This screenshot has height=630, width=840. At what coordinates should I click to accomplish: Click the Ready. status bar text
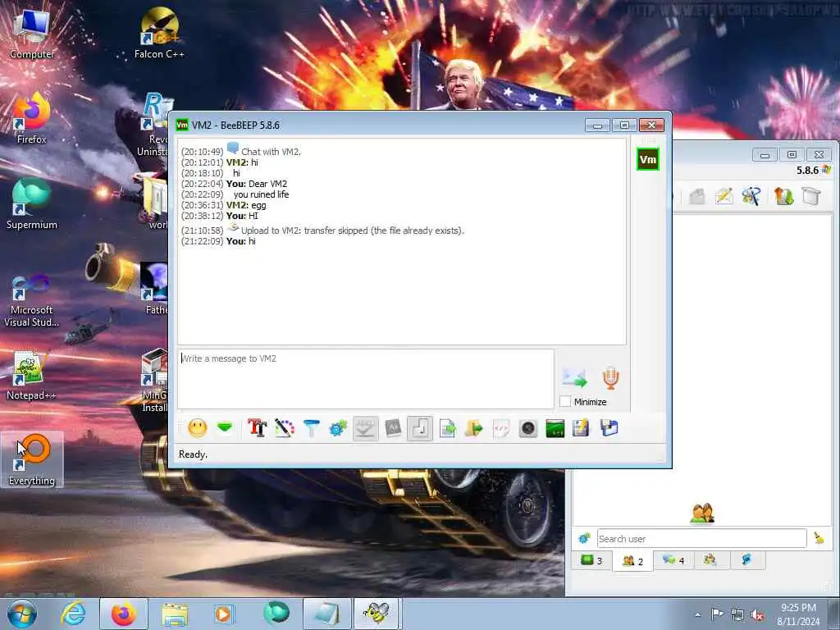click(193, 454)
